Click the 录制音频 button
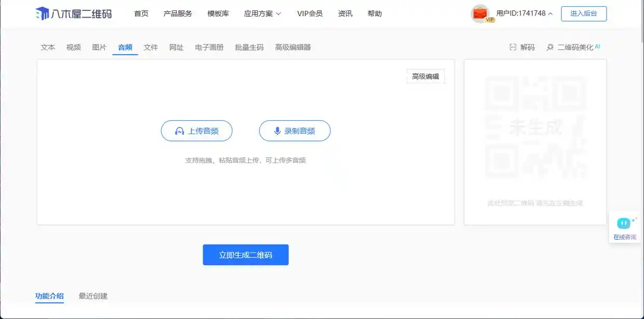This screenshot has width=644, height=319. (x=295, y=131)
